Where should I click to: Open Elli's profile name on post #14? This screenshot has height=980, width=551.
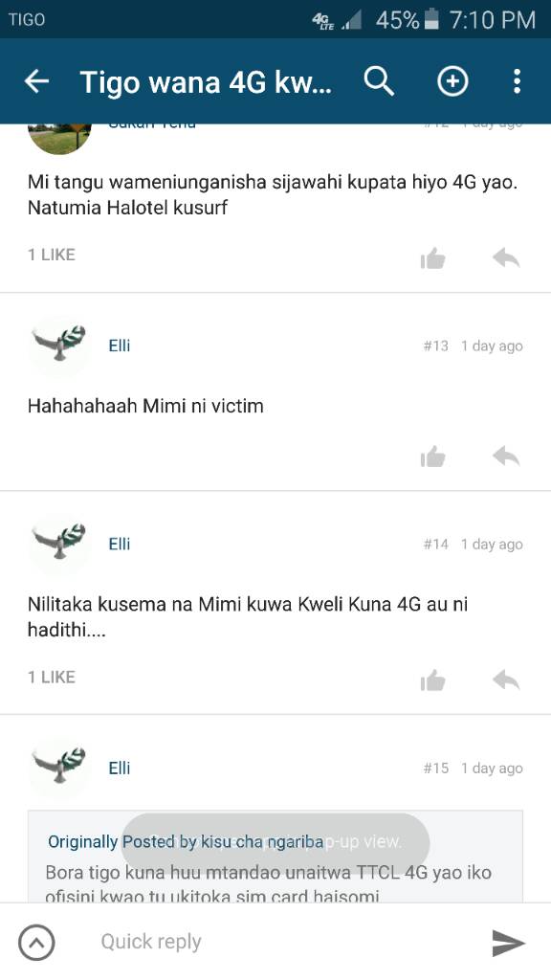tap(120, 544)
